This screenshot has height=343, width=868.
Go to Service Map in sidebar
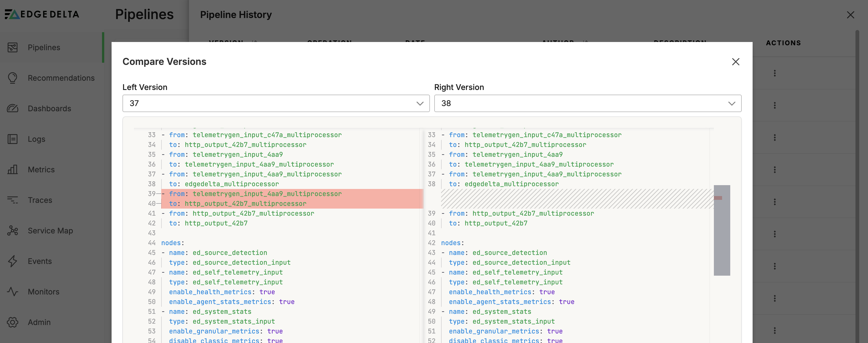50,230
